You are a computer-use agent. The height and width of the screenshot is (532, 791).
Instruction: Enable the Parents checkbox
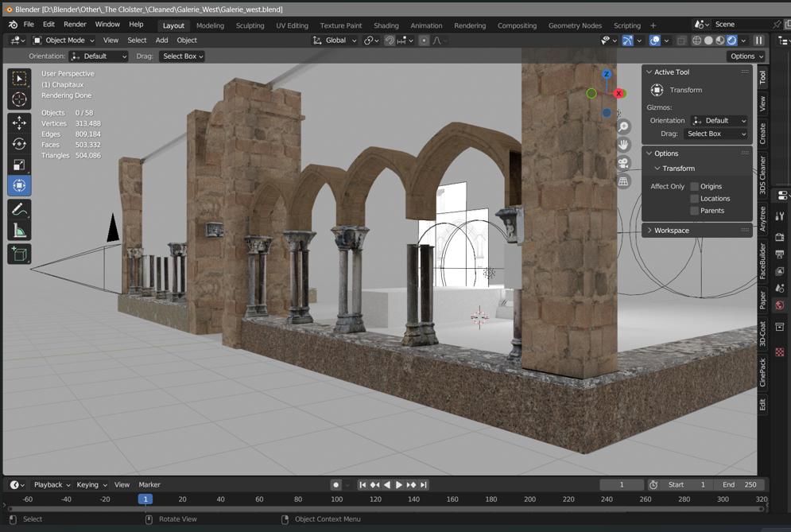tap(694, 211)
